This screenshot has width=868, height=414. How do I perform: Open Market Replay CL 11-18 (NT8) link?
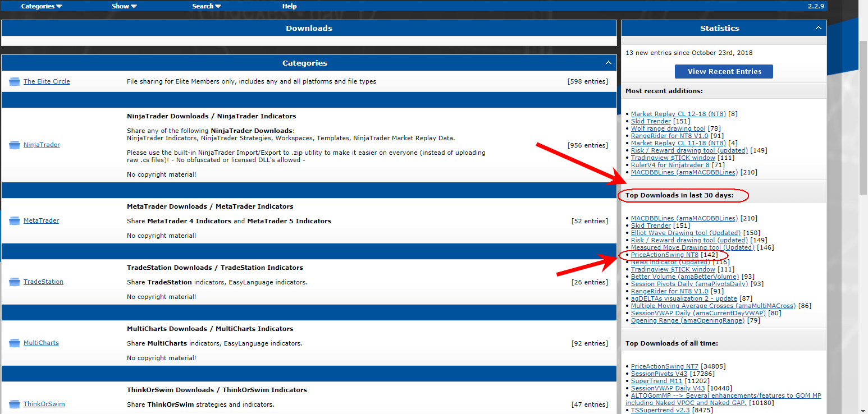[678, 143]
